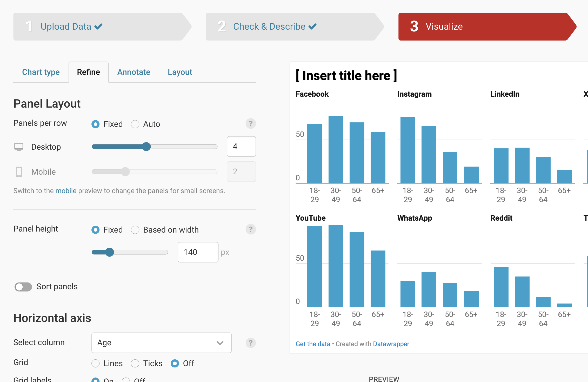Open the Age column dropdown
Viewport: 588px width, 382px height.
161,343
